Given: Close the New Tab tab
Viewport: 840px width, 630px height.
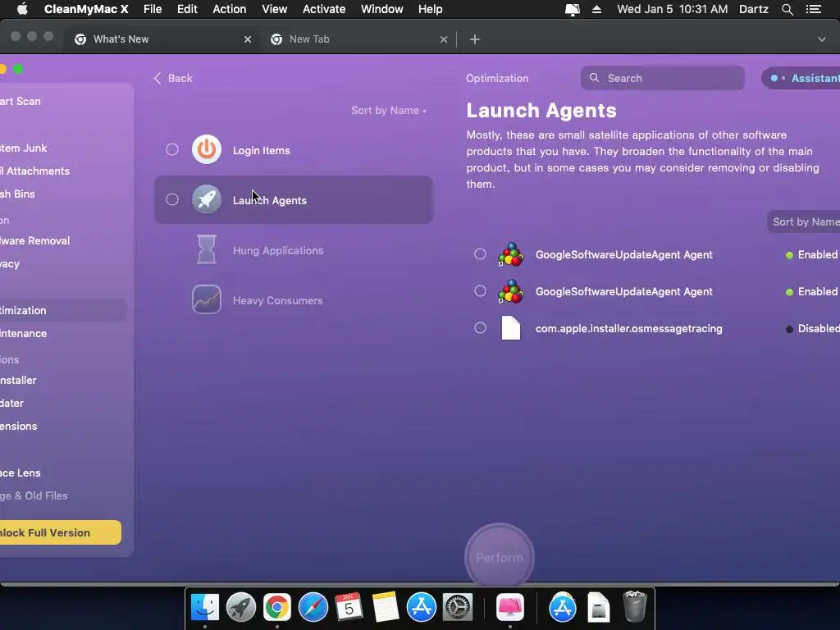Looking at the screenshot, I should (444, 39).
